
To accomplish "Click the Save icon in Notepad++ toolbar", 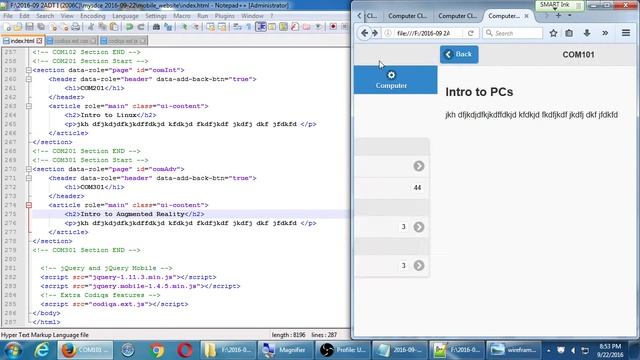I will [x=29, y=27].
